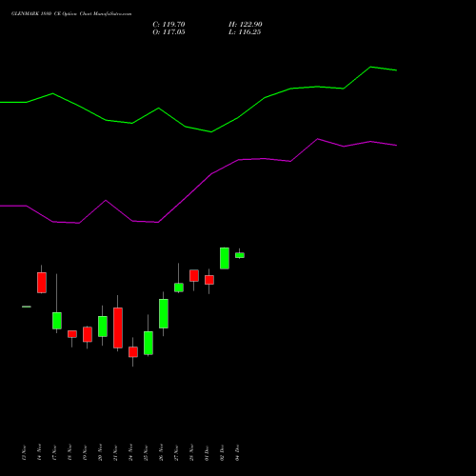Image resolution: width=476 pixels, height=476 pixels.
Task: Click the 01 Dec date label
Action: click(x=207, y=452)
